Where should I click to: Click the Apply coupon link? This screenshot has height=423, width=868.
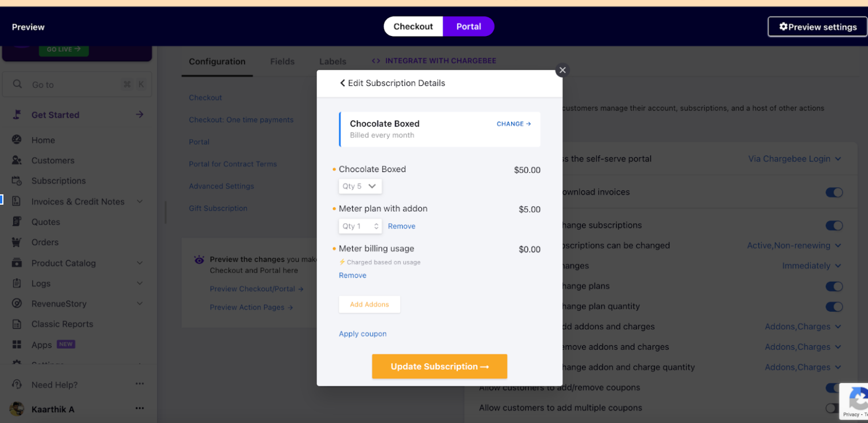coord(363,334)
